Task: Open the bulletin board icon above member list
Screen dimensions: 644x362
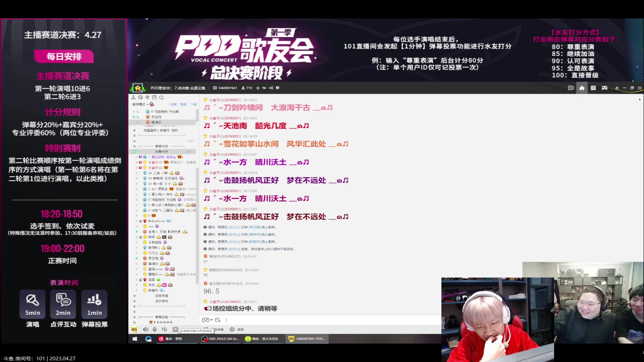Action: coord(154,98)
